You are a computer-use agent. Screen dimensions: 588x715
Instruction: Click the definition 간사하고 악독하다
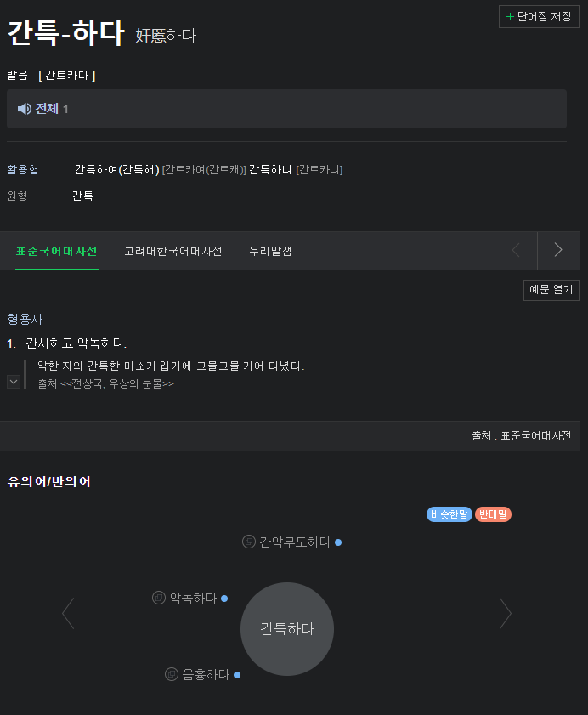76,343
